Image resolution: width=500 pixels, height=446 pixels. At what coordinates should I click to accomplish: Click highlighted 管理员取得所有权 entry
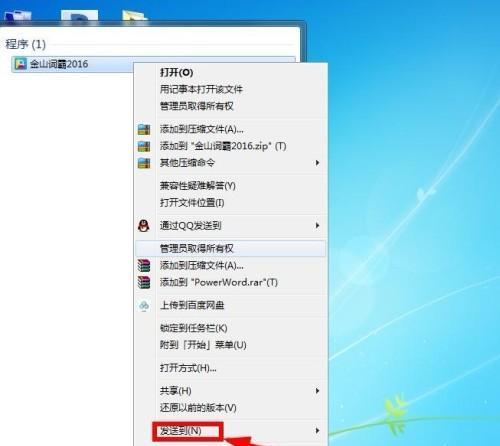click(230, 249)
